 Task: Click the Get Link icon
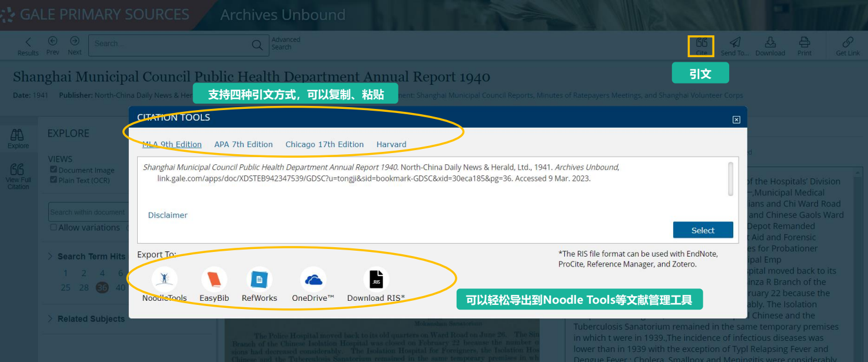tap(847, 46)
